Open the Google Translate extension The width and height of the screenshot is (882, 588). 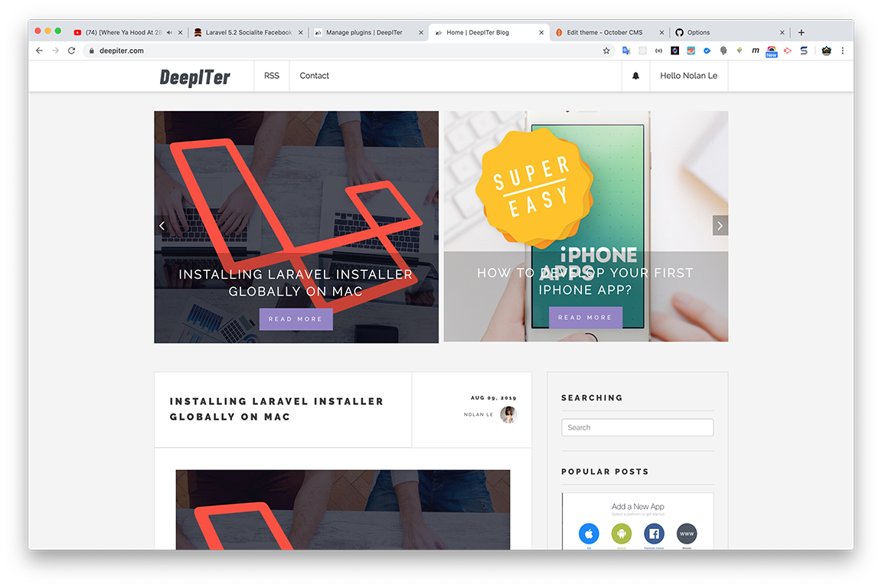point(626,51)
